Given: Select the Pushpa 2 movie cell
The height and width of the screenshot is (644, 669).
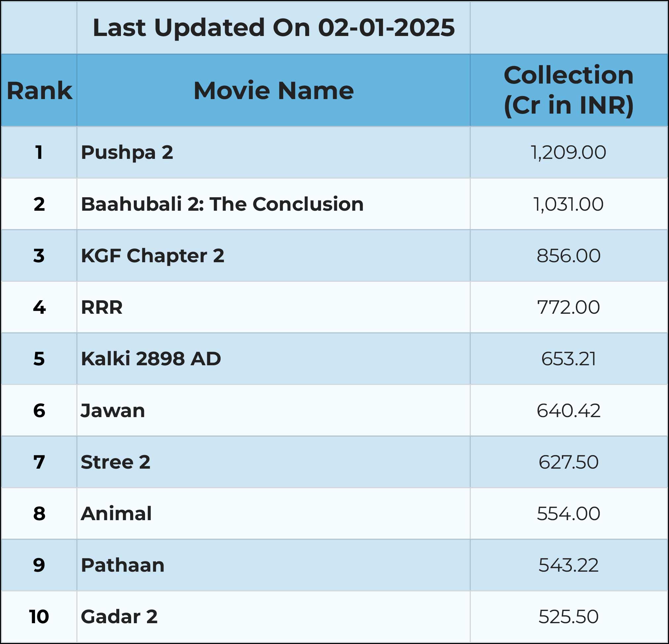Looking at the screenshot, I should [274, 152].
